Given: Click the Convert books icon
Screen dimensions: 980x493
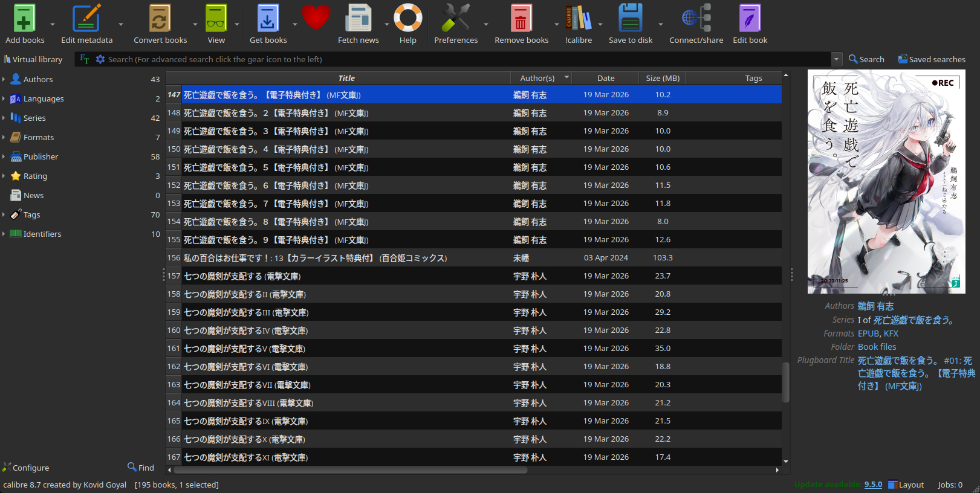Looking at the screenshot, I should coord(160,18).
